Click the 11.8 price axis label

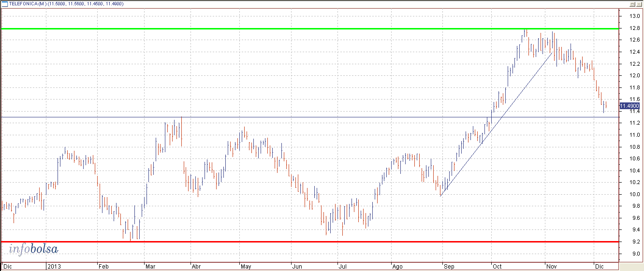pos(634,87)
